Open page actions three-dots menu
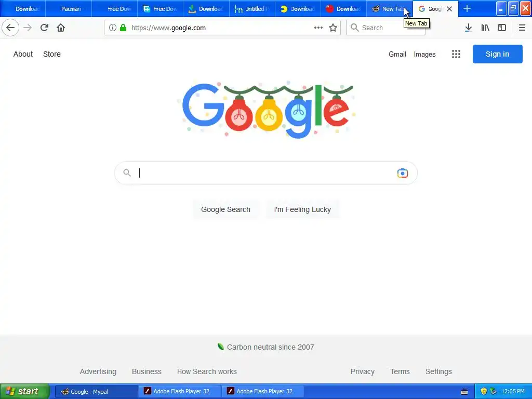Screen dimensions: 532x399 click(x=318, y=28)
